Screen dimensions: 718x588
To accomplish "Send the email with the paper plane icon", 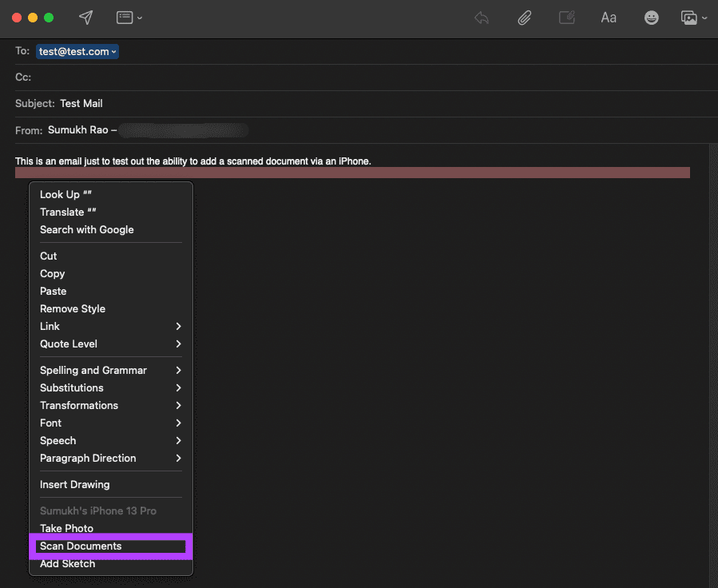I will pyautogui.click(x=85, y=18).
